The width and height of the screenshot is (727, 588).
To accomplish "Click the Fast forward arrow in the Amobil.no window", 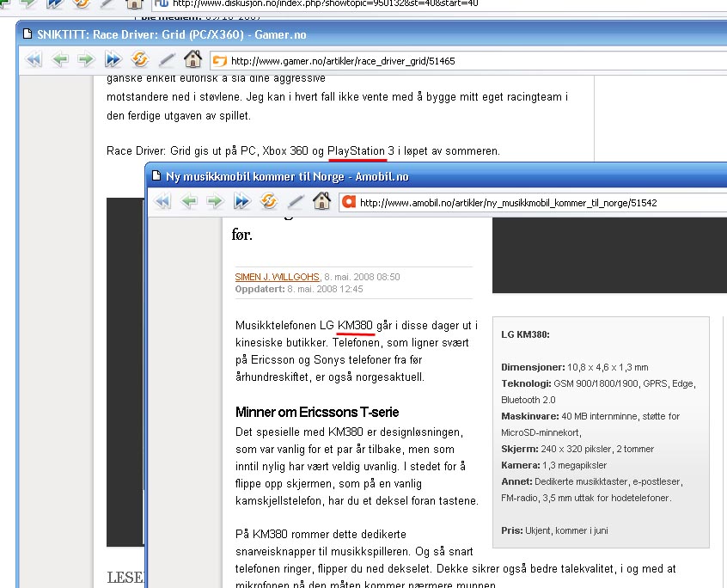I will [241, 202].
